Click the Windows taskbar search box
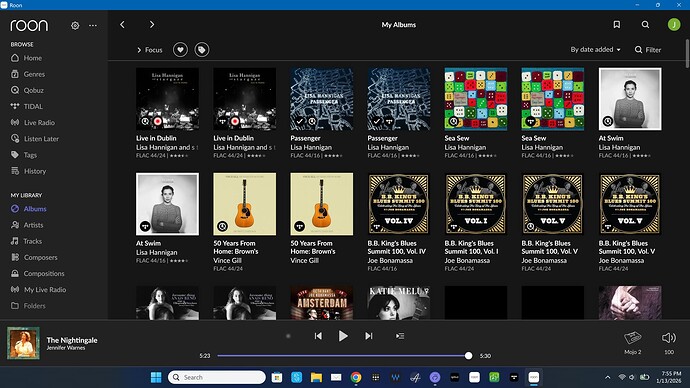Viewport: 690px width, 388px height. pyautogui.click(x=217, y=377)
